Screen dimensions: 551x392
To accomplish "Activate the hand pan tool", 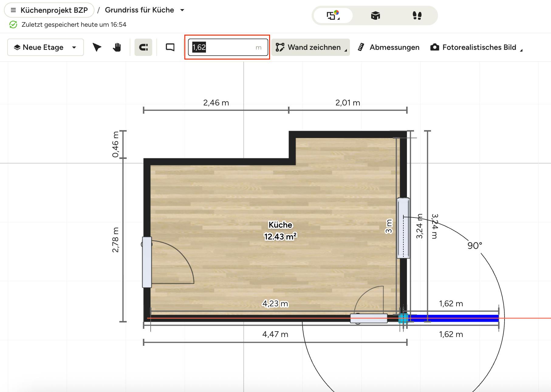I will tap(117, 47).
